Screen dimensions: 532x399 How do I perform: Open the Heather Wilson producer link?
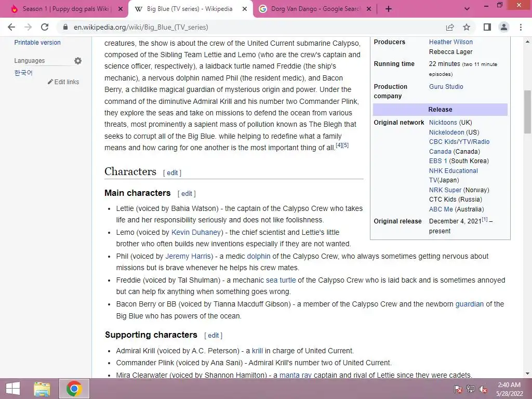450,42
